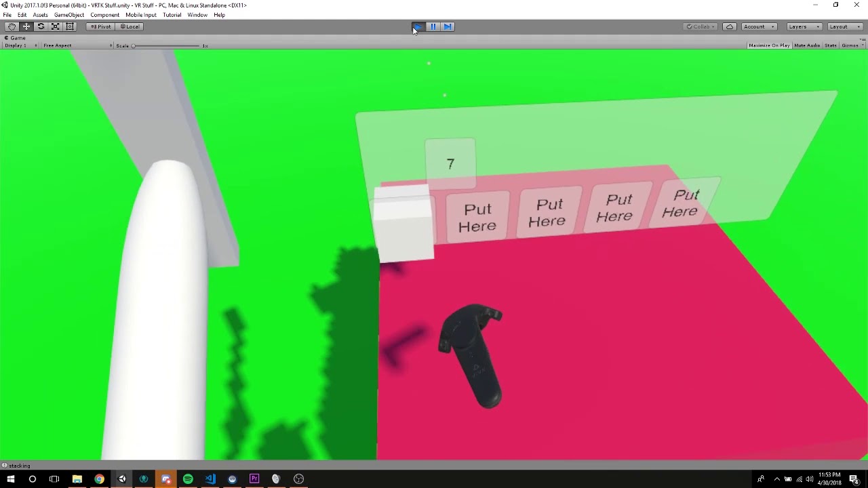Open Spotify from the taskbar

pos(188,479)
